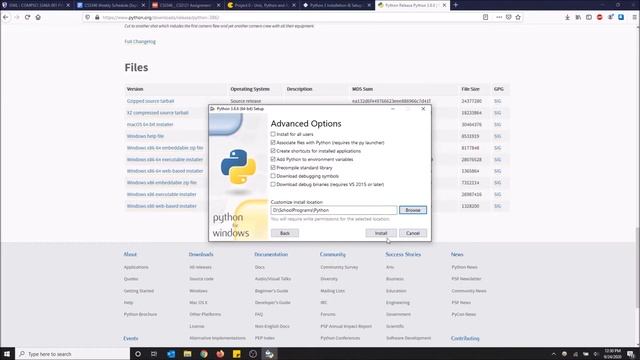The height and width of the screenshot is (360, 640).
Task: Open Task View on taskbar
Action: pos(154,354)
